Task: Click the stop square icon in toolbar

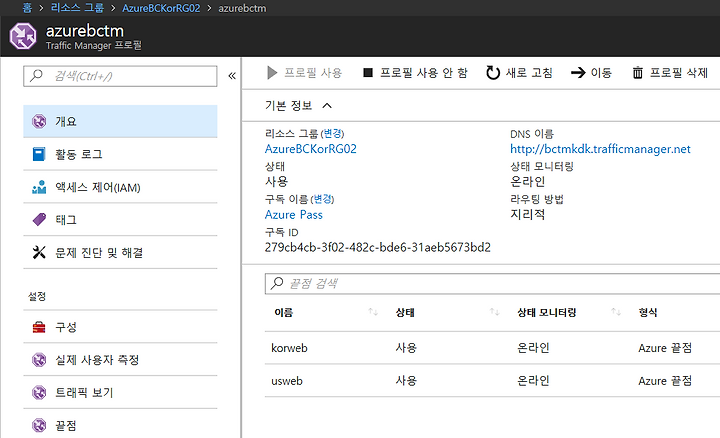Action: click(x=368, y=73)
